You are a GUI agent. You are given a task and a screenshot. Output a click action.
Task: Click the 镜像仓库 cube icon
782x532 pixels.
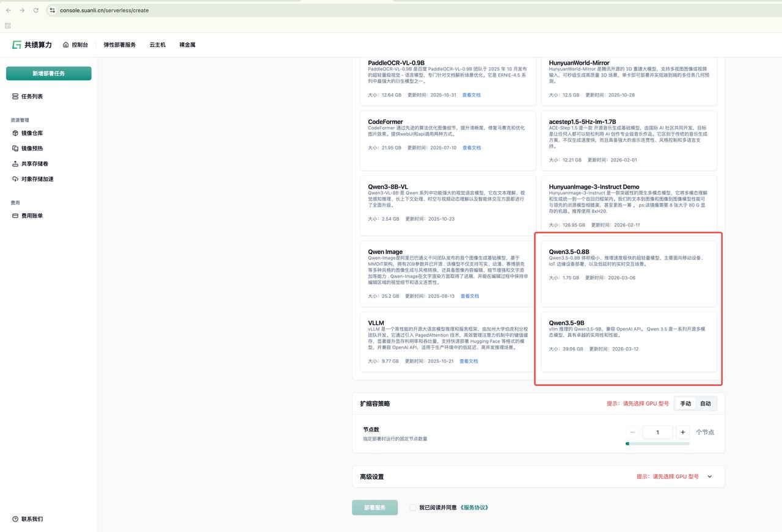click(x=15, y=133)
